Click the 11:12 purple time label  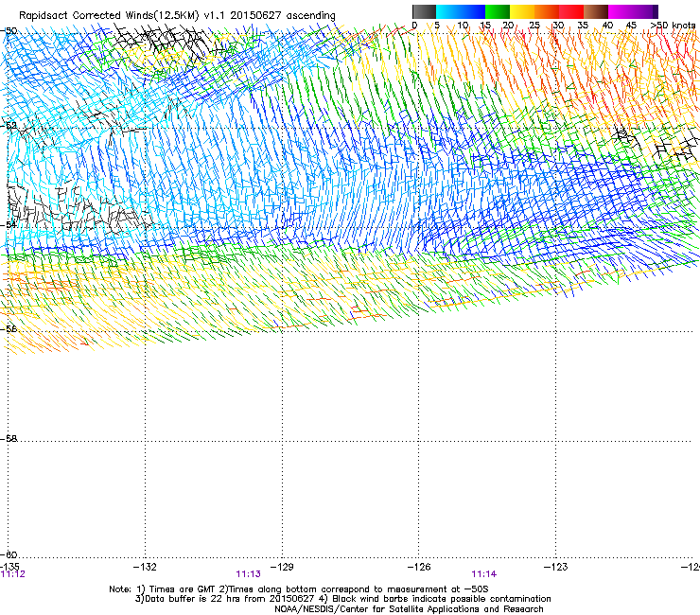(x=13, y=574)
